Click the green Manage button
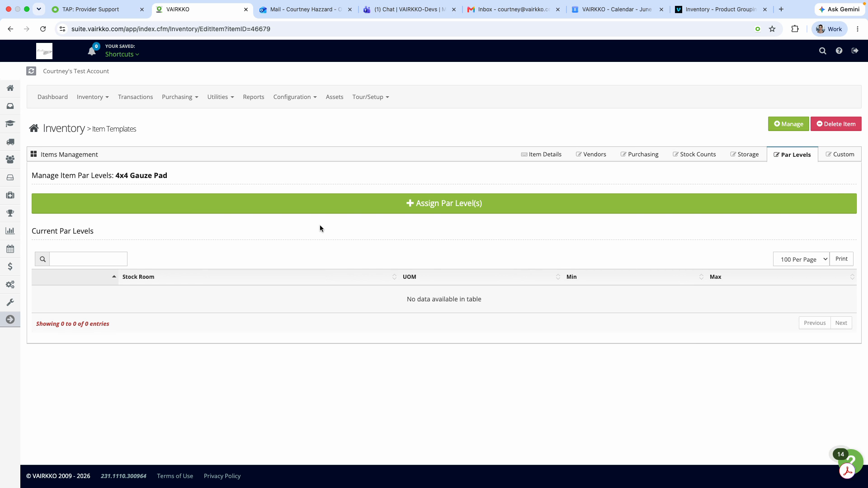The width and height of the screenshot is (868, 488). coord(788,124)
